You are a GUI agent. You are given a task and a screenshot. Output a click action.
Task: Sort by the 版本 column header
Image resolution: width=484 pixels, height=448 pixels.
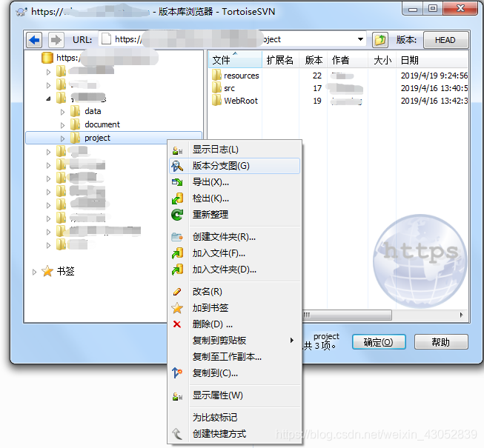[314, 60]
